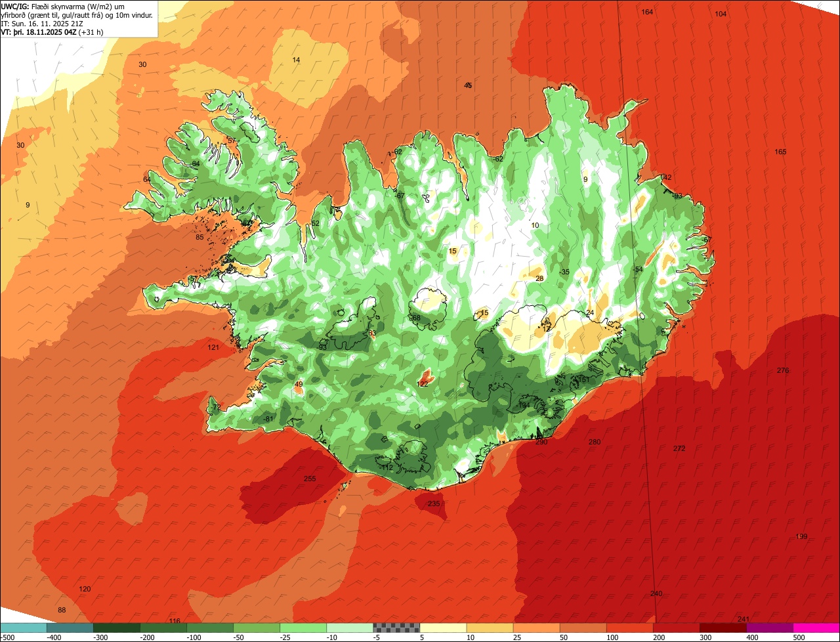Click the map value '276' over the dark red sea

[783, 371]
